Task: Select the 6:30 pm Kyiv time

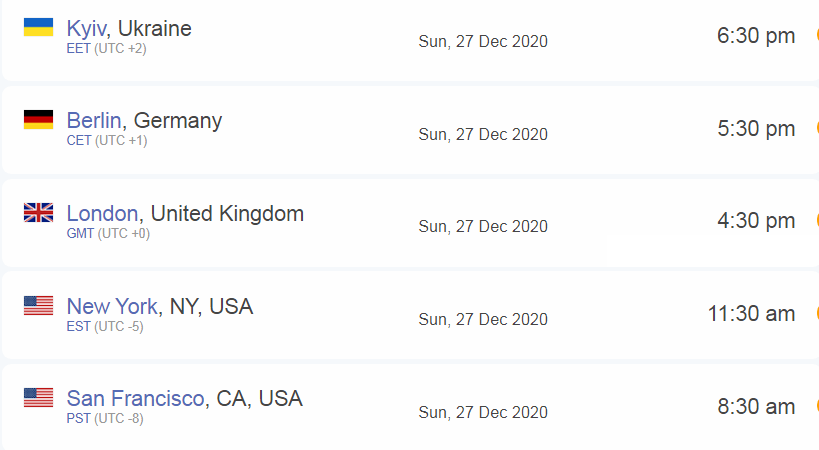Action: (x=756, y=36)
